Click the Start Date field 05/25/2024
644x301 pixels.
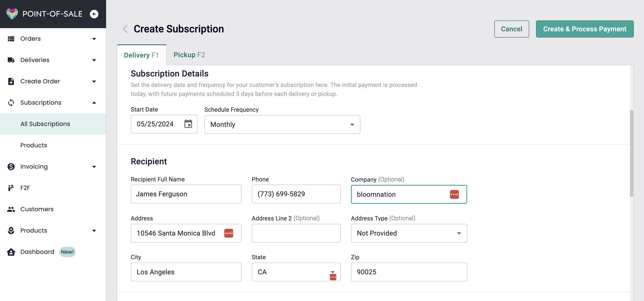pos(164,124)
